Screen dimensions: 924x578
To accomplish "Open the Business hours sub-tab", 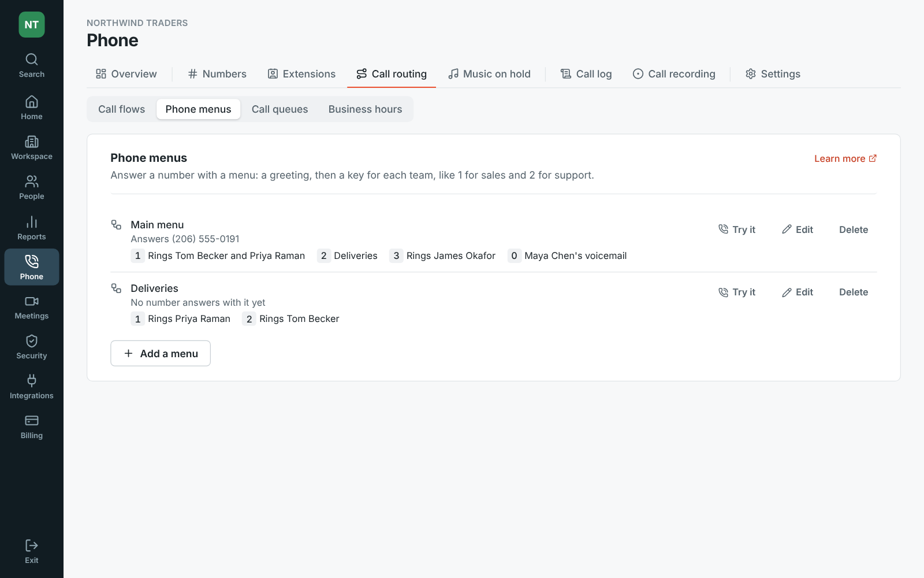I will (366, 109).
